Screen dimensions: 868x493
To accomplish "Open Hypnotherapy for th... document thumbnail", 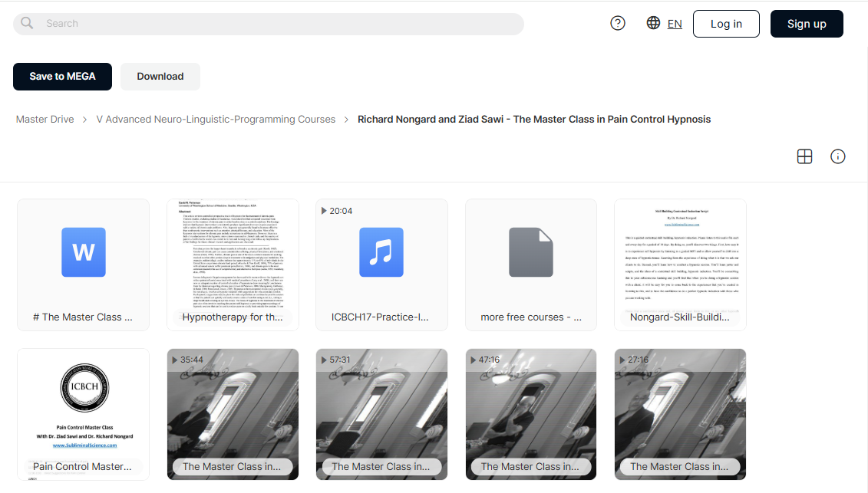I will (x=233, y=265).
